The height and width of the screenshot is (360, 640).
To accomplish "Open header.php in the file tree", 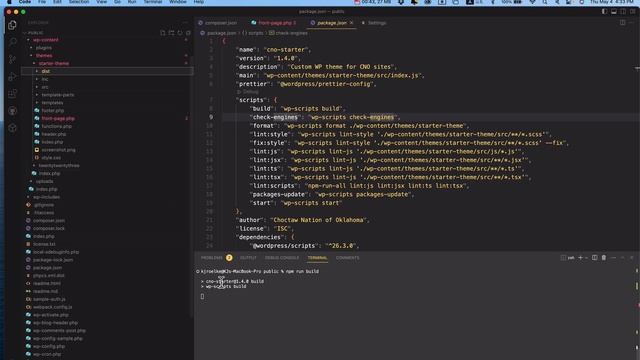I will point(53,134).
